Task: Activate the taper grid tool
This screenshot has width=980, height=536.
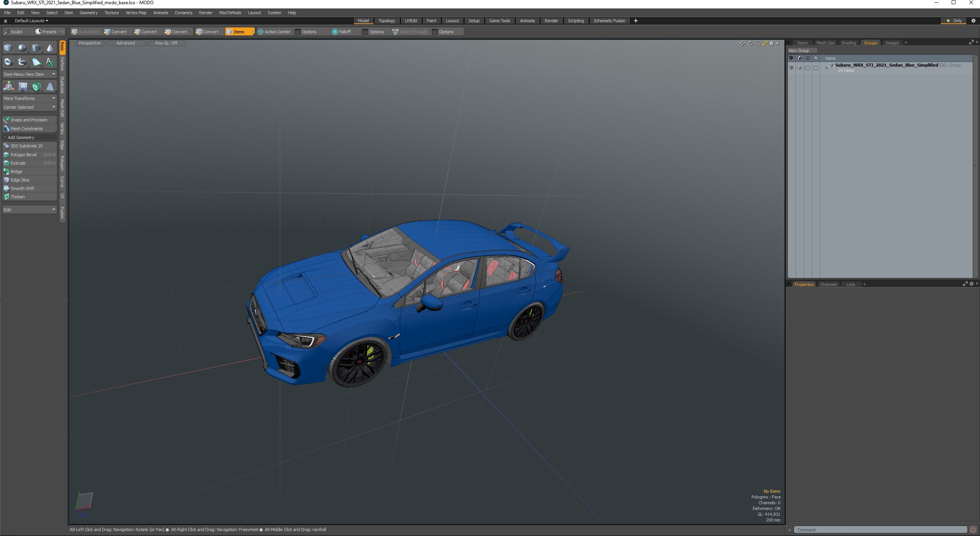Action: (50, 87)
